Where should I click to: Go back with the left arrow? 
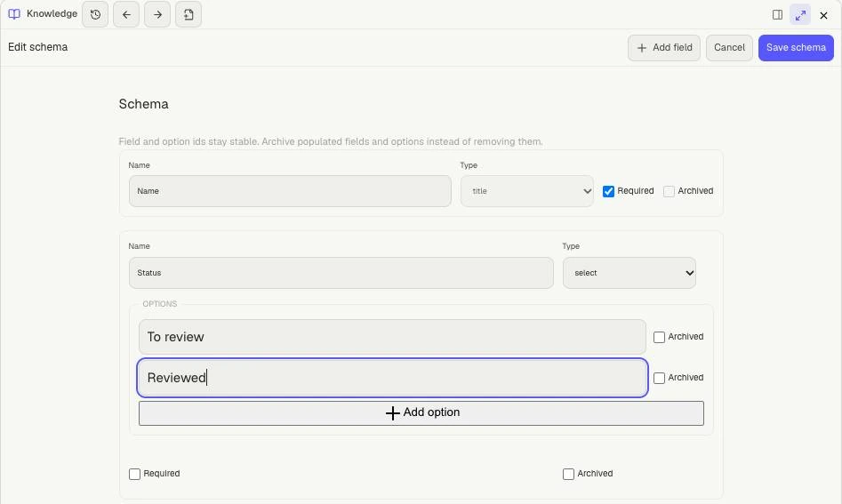click(126, 14)
